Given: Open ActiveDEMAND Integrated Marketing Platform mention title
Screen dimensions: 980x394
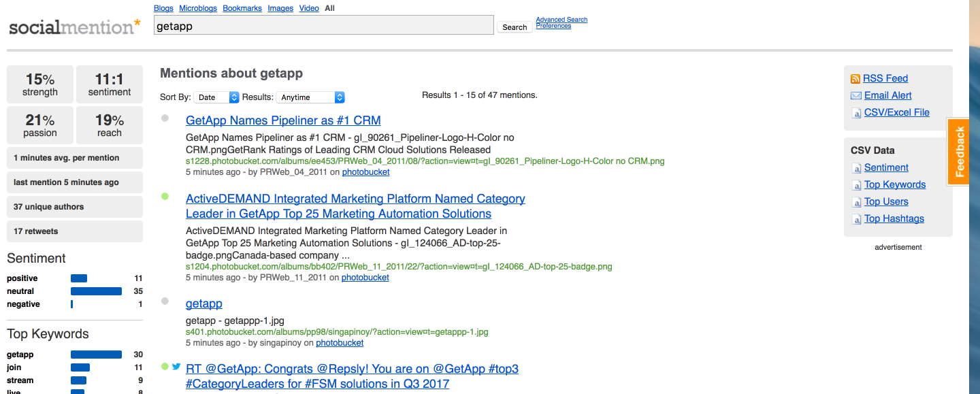Looking at the screenshot, I should pyautogui.click(x=355, y=206).
